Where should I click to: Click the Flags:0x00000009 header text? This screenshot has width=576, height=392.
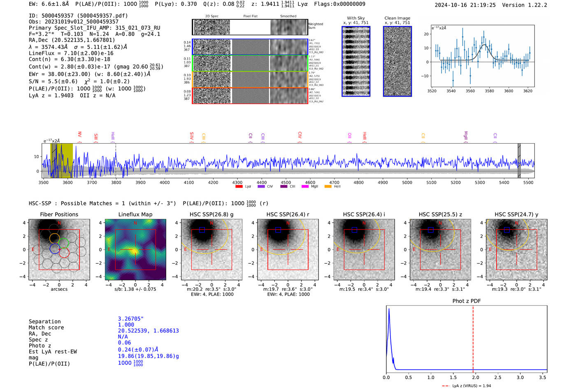(x=339, y=4)
